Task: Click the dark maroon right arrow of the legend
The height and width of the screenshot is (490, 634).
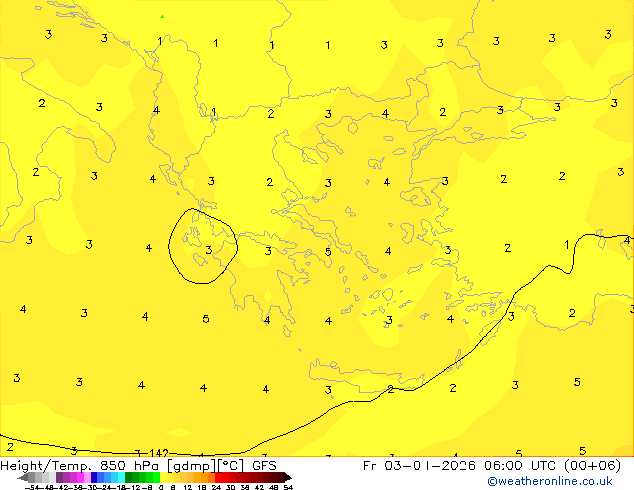Action: 288,477
